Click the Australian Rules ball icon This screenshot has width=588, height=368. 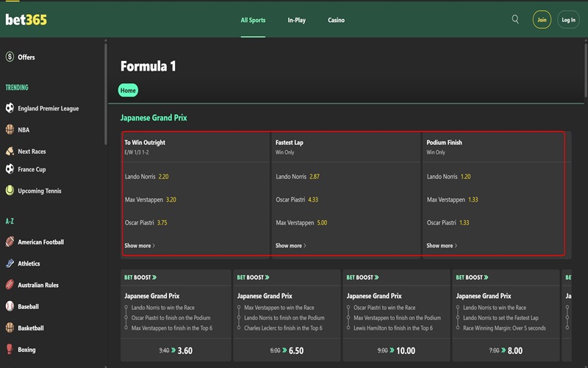pyautogui.click(x=10, y=285)
